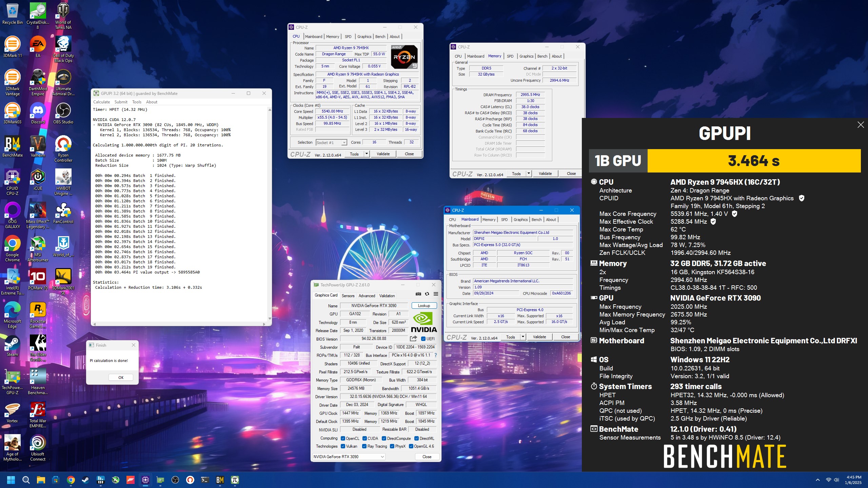Screen dimensions: 868x488
Task: Click GPU-Z refresh icon
Action: tap(427, 294)
